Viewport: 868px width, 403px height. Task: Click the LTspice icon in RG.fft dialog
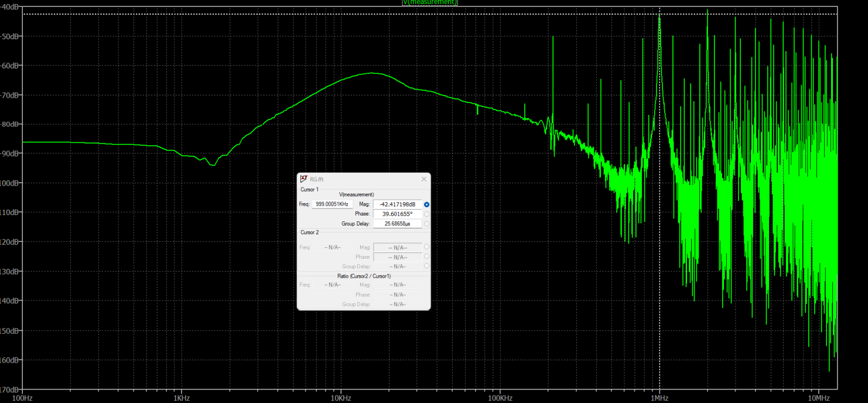(303, 179)
